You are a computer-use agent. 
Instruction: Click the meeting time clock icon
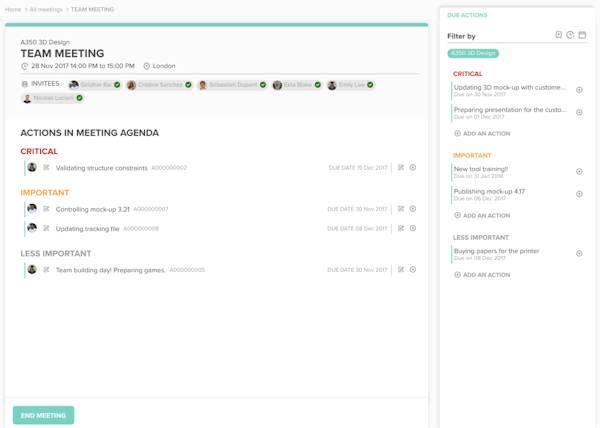click(x=24, y=66)
